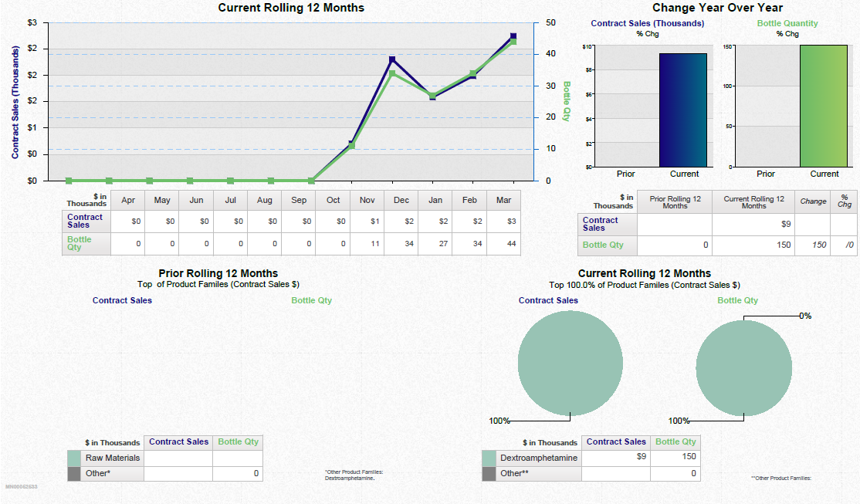Click the gray Other** legend swatch
Screen dimensions: 860x504
pos(489,474)
